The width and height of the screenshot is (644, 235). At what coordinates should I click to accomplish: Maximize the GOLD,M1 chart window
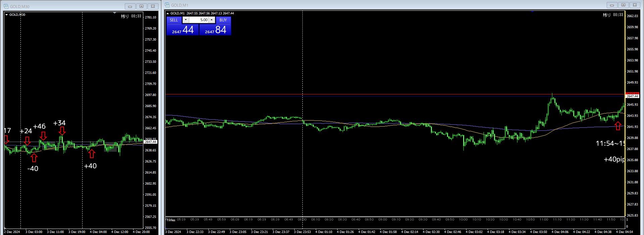pos(623,5)
